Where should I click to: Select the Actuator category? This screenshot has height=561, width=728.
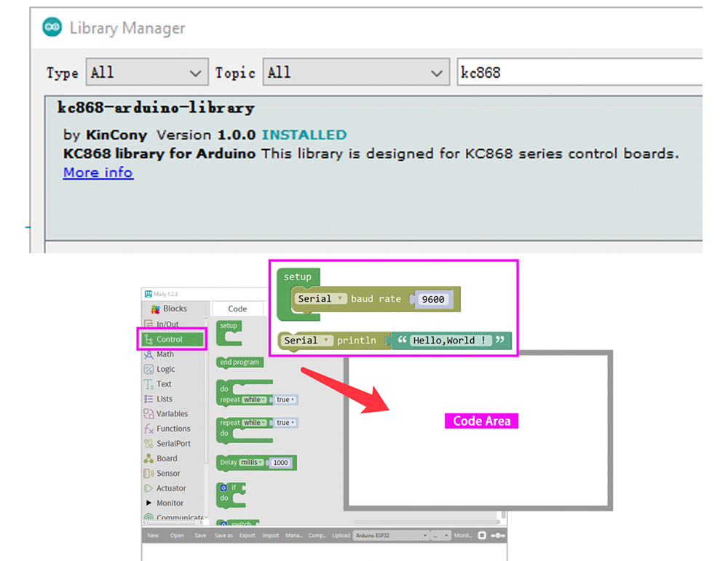tap(171, 488)
